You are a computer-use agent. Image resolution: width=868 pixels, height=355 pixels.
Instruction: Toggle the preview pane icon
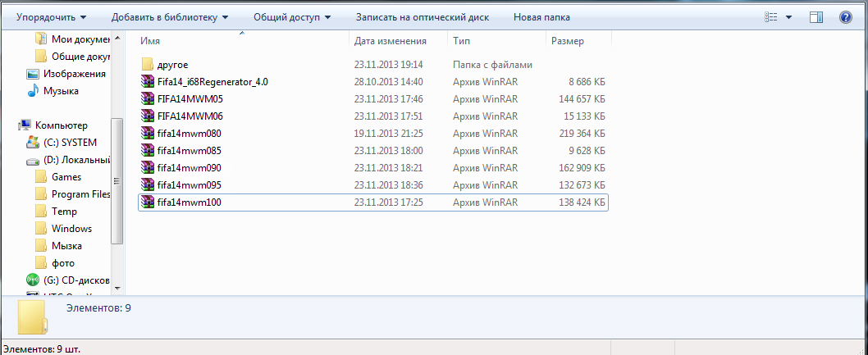[x=816, y=17]
